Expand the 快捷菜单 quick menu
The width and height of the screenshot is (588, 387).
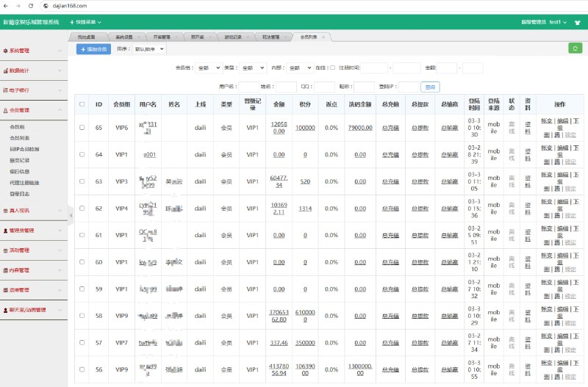[x=85, y=23]
